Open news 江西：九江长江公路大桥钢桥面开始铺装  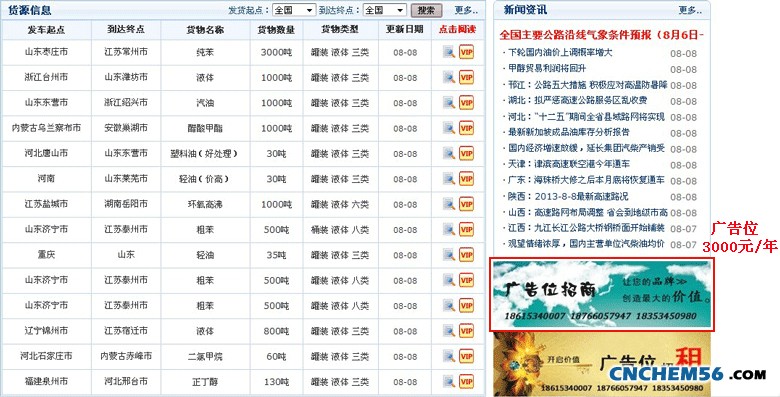pos(586,228)
